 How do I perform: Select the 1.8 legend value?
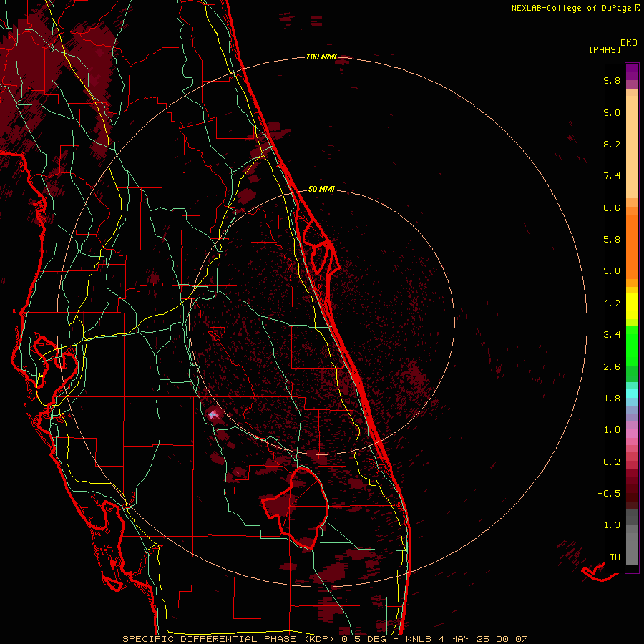coord(612,399)
